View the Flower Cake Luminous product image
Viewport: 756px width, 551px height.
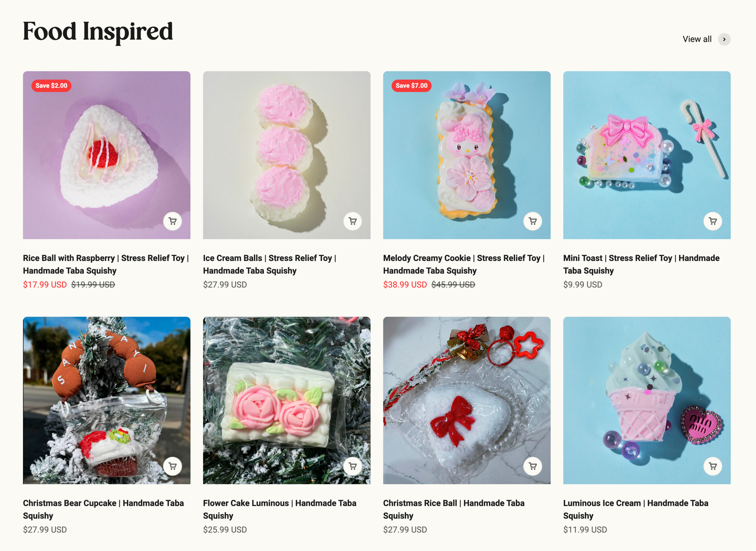[287, 400]
